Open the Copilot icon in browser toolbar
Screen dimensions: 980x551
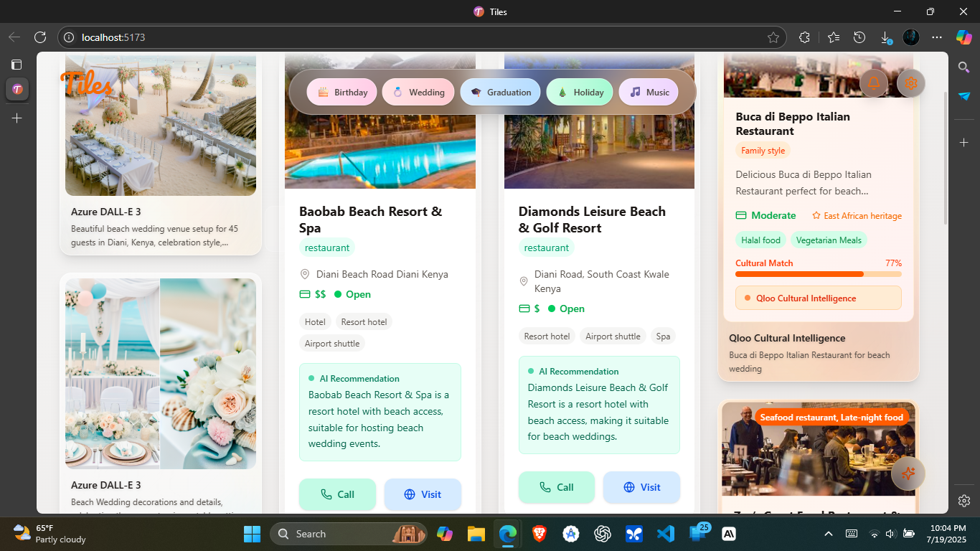click(x=963, y=37)
